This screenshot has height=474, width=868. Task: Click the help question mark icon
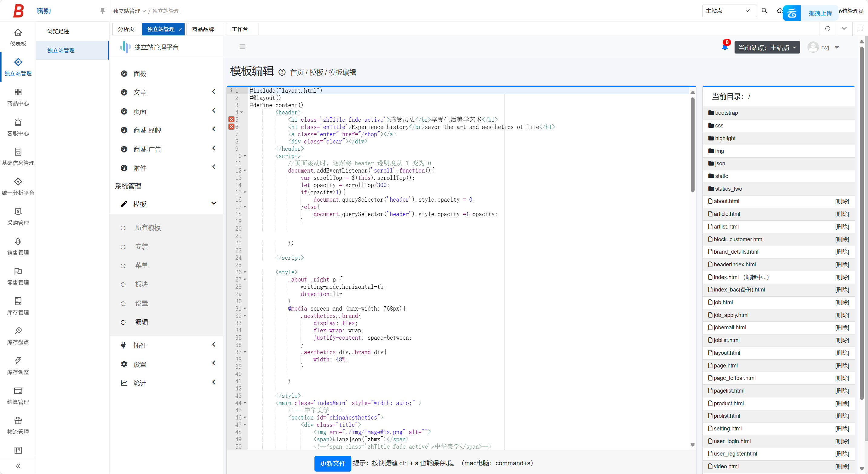[282, 72]
